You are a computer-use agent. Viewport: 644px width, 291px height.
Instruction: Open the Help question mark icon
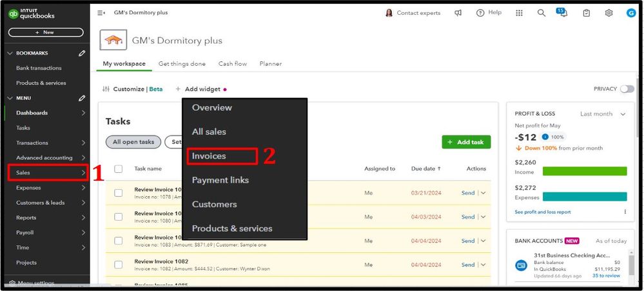click(x=480, y=13)
